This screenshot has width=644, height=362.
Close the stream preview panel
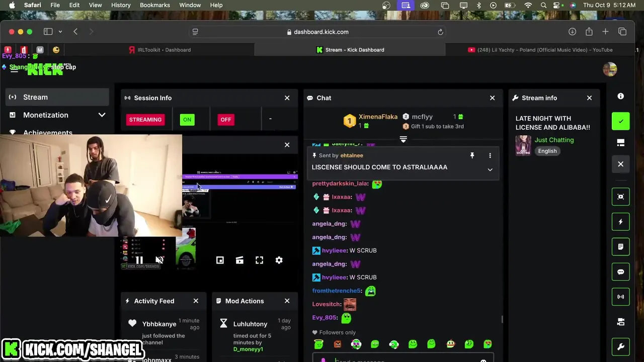(x=287, y=145)
